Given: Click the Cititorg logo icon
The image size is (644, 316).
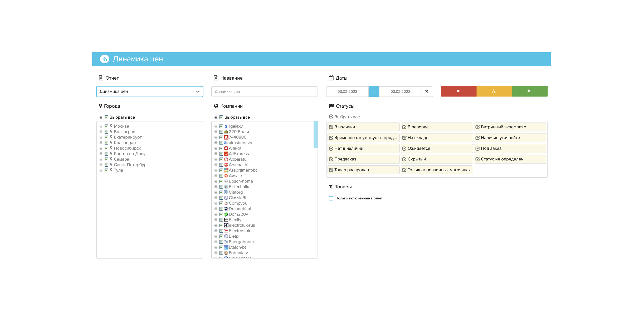Looking at the screenshot, I should pyautogui.click(x=226, y=192).
